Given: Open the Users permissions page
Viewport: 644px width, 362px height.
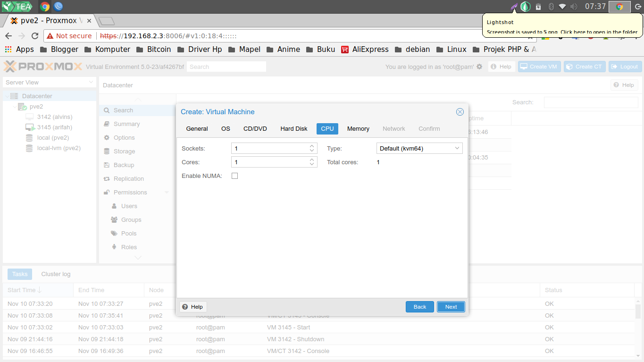Looking at the screenshot, I should click(129, 206).
